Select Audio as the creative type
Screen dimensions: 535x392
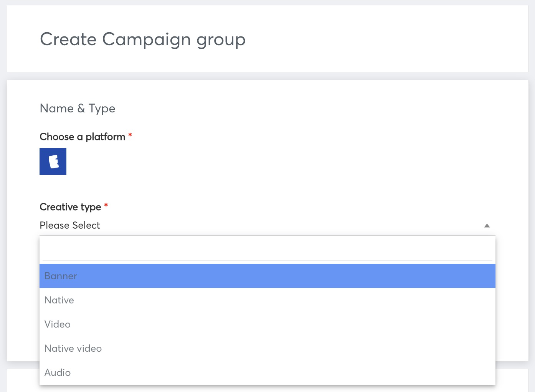[x=267, y=372]
